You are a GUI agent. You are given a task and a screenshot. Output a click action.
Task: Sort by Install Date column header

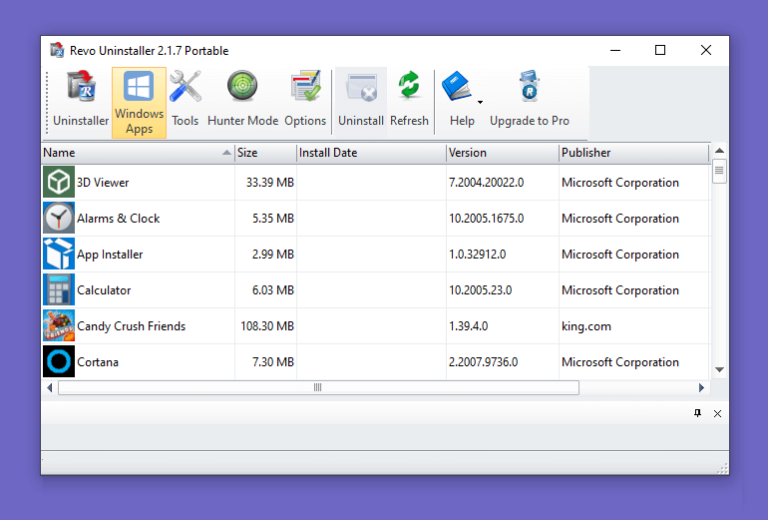371,153
